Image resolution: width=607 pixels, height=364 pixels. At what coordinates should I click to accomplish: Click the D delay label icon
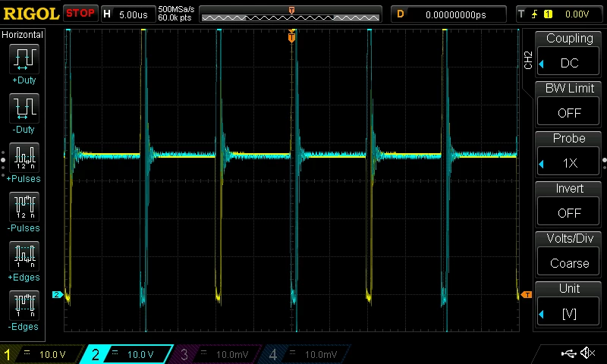pyautogui.click(x=401, y=14)
